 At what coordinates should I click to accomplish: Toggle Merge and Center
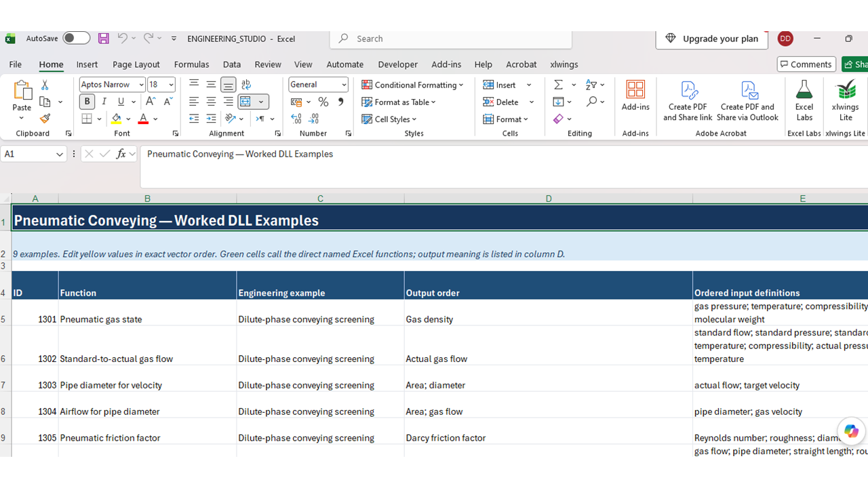tap(245, 102)
